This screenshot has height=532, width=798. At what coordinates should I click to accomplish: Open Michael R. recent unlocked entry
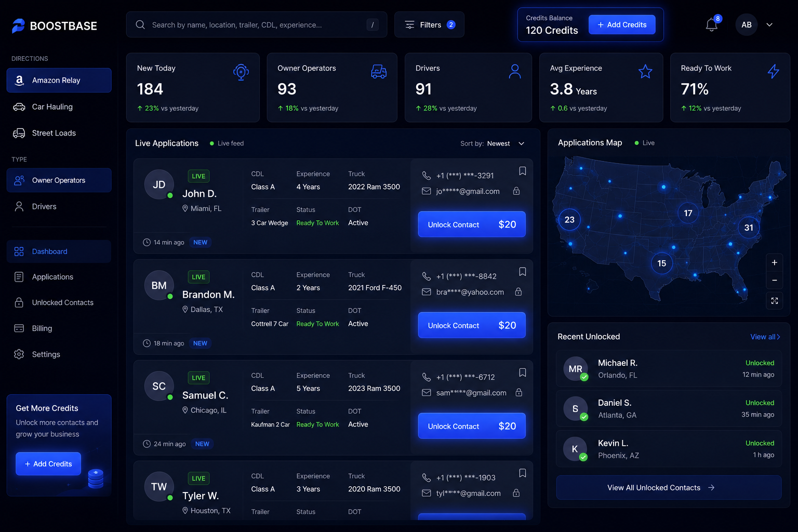coord(669,368)
